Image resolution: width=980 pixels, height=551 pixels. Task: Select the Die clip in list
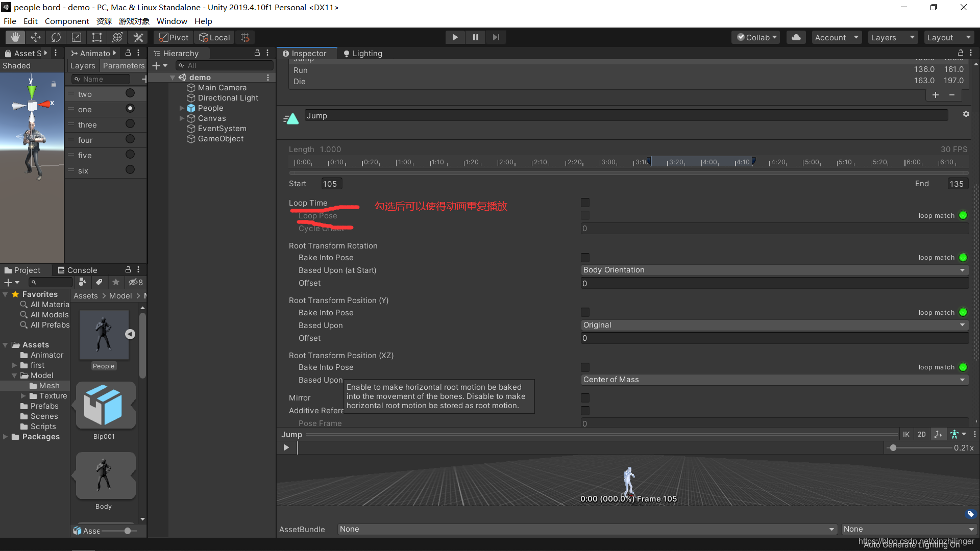click(x=628, y=81)
